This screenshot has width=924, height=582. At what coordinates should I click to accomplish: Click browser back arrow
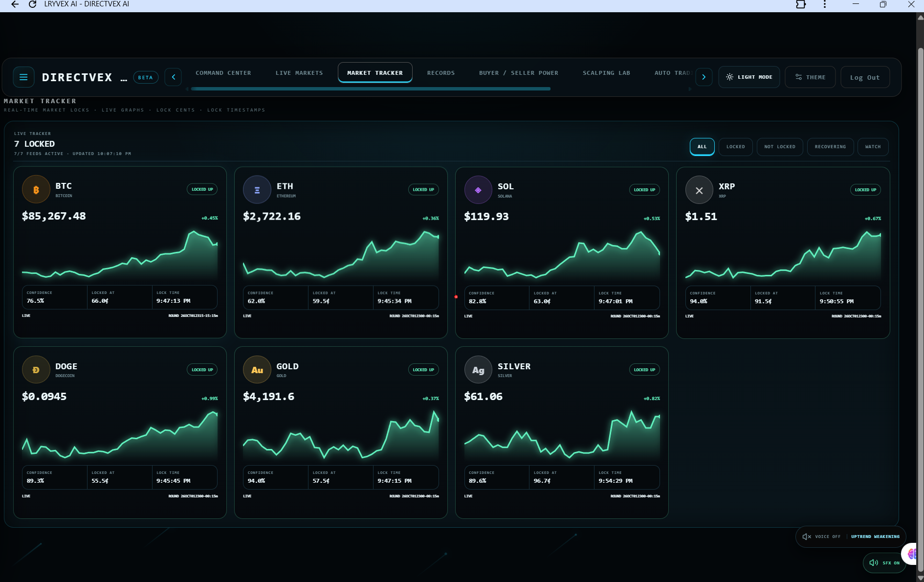click(x=15, y=4)
